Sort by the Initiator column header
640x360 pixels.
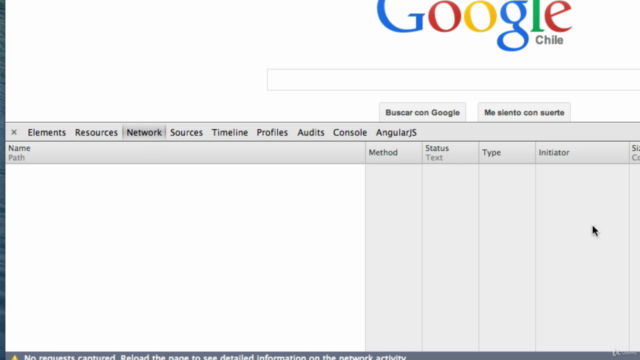[582, 153]
